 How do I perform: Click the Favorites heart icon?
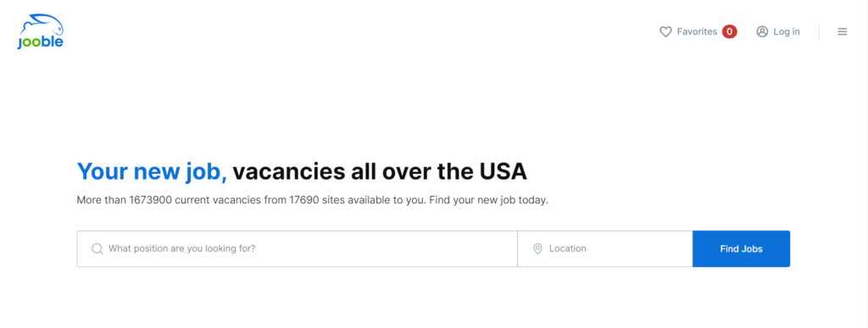point(665,32)
